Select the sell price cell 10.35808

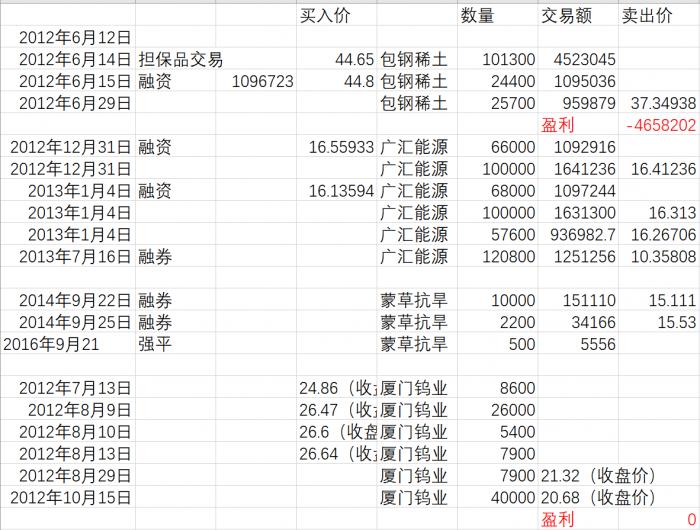click(659, 256)
